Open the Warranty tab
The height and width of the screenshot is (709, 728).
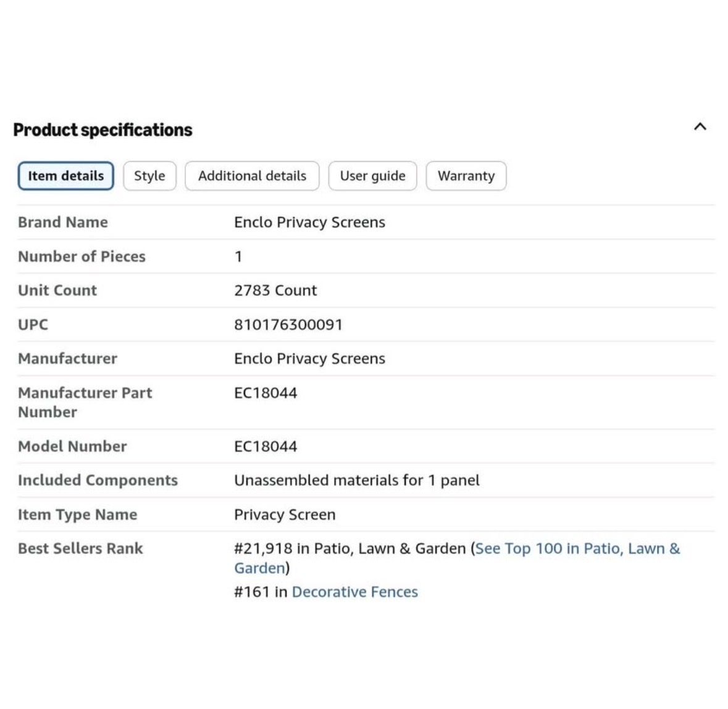click(466, 176)
